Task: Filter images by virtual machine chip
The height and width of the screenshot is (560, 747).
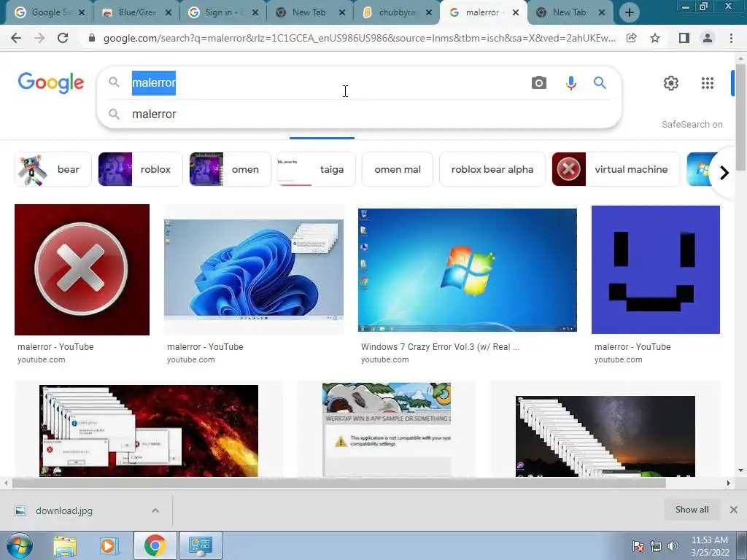Action: click(616, 169)
